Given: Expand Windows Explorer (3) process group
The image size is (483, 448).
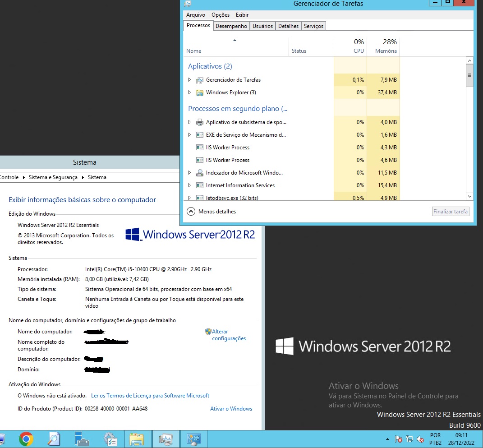Looking at the screenshot, I should tap(189, 92).
